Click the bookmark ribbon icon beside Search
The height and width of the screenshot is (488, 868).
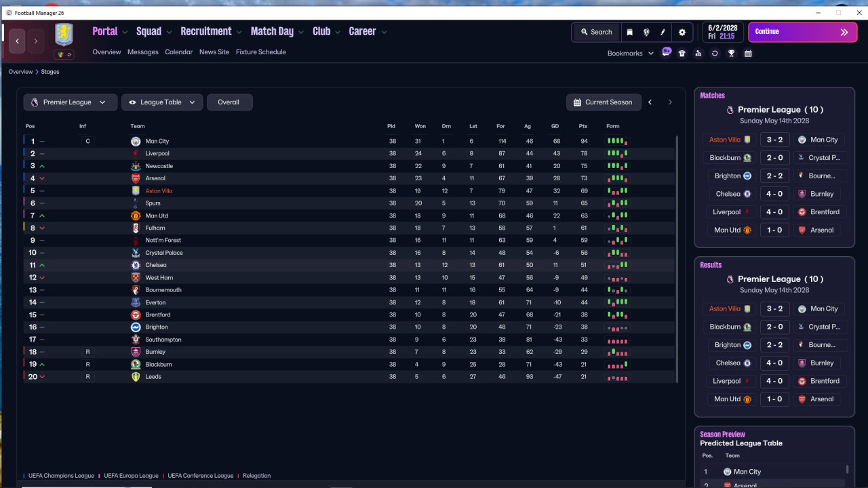click(629, 32)
